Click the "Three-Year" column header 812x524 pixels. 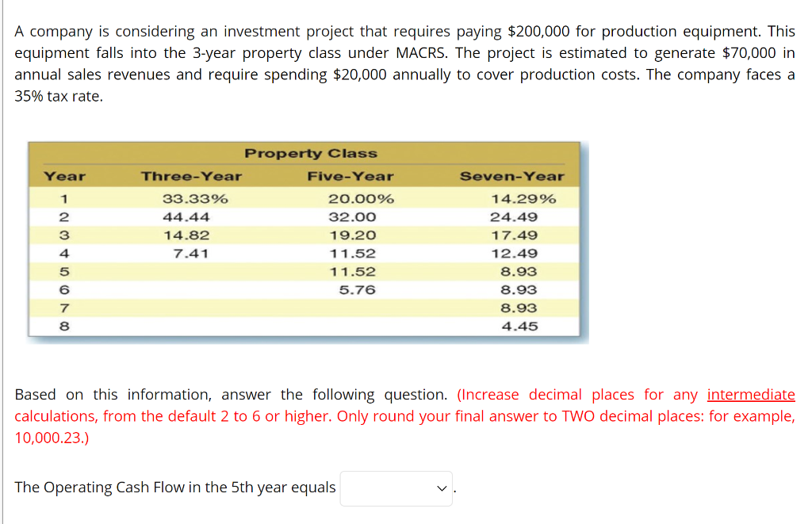192,176
